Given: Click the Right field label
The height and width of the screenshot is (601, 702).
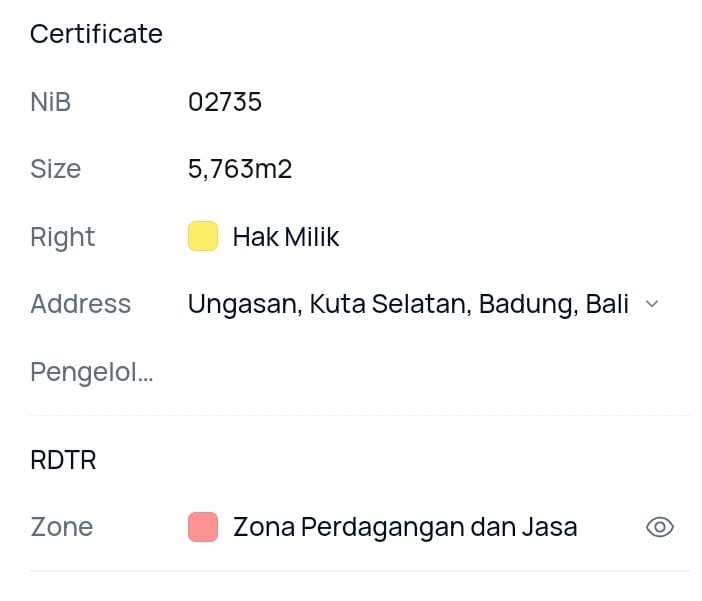Looking at the screenshot, I should pos(62,237).
